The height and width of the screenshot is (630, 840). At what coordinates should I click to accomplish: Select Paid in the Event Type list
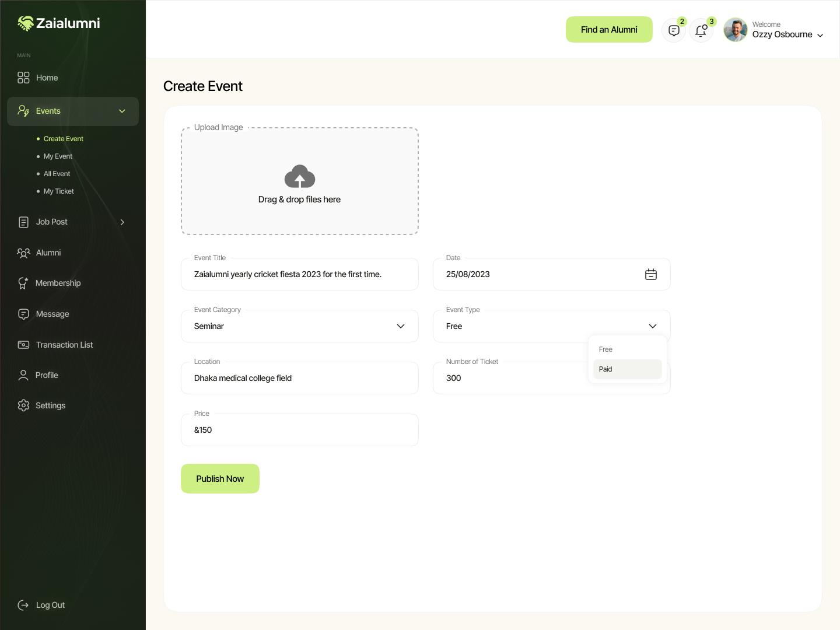pos(605,369)
